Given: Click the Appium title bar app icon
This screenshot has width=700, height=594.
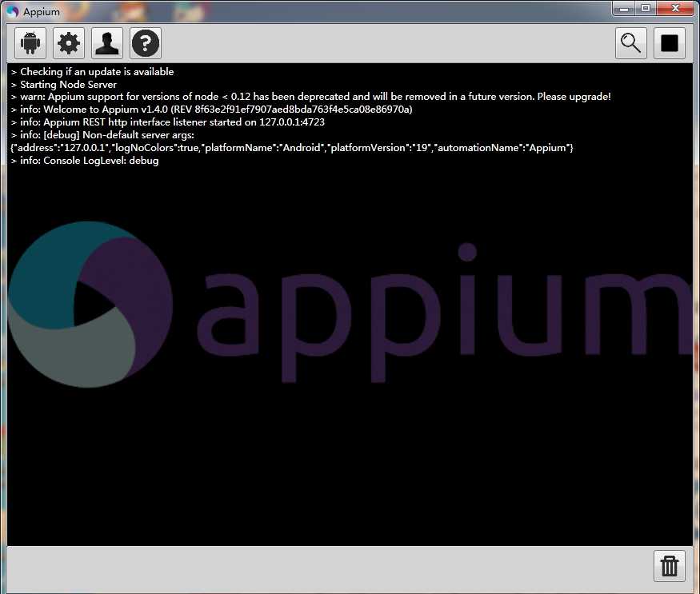Looking at the screenshot, I should [x=13, y=12].
